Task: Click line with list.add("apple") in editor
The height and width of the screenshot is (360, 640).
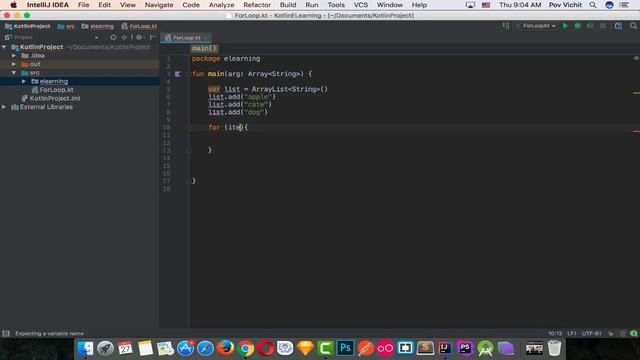Action: click(242, 97)
